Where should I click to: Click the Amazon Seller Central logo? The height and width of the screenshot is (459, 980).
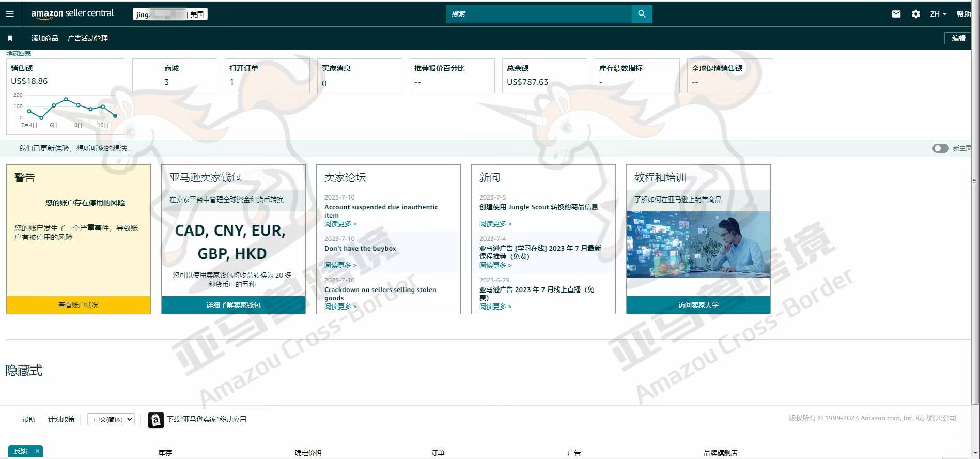point(72,14)
